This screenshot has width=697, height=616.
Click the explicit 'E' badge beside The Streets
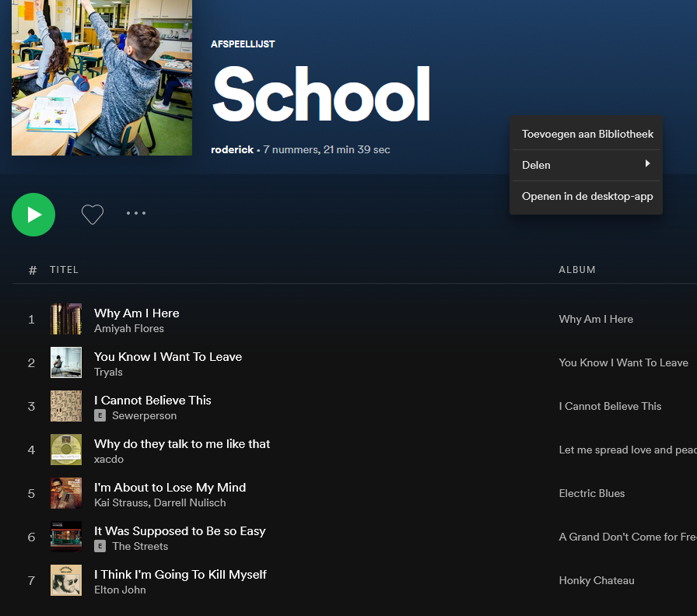100,546
